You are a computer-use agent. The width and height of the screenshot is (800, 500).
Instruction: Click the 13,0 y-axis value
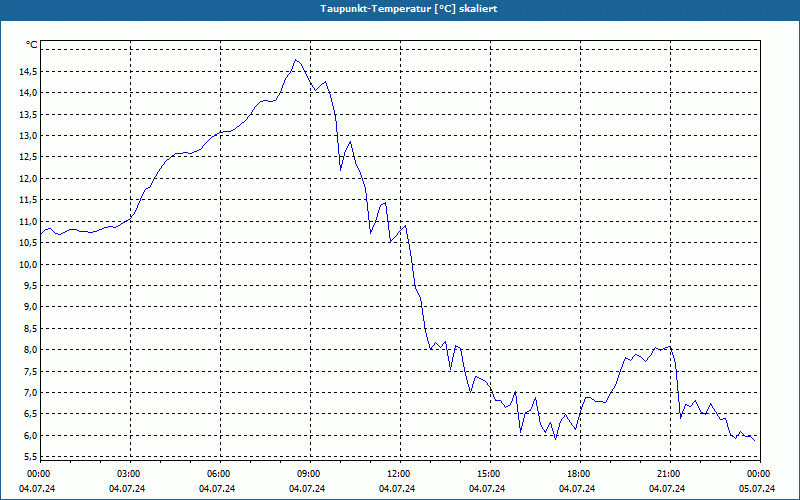(28, 136)
